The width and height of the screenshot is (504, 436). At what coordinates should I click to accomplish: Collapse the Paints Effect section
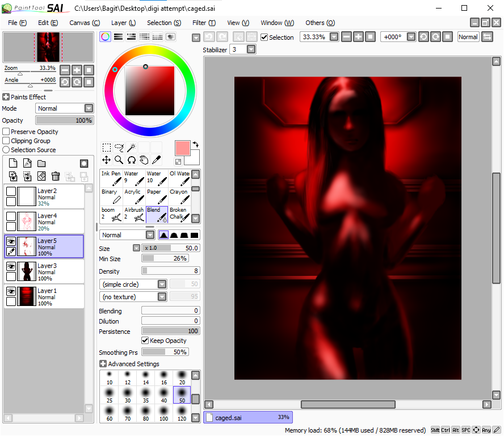coord(6,97)
